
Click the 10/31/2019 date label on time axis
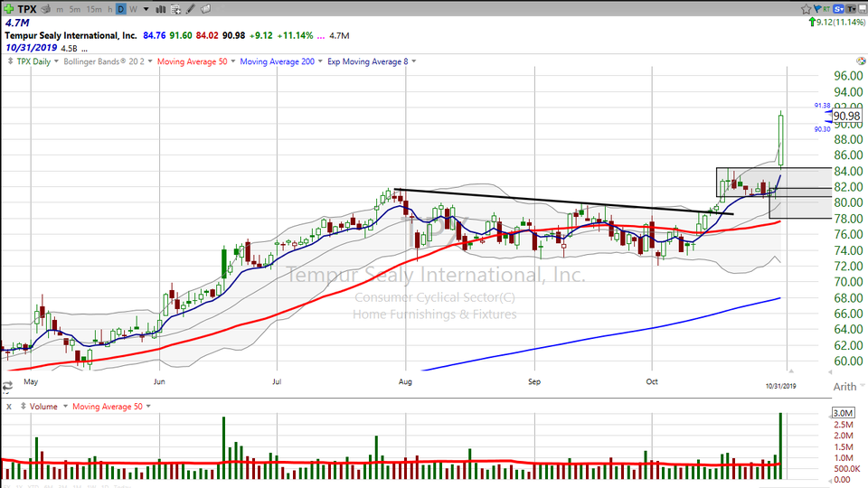point(780,386)
